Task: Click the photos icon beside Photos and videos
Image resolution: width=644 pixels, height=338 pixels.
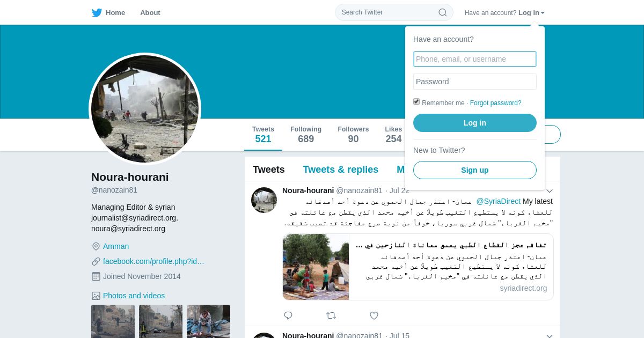Action: tap(96, 296)
